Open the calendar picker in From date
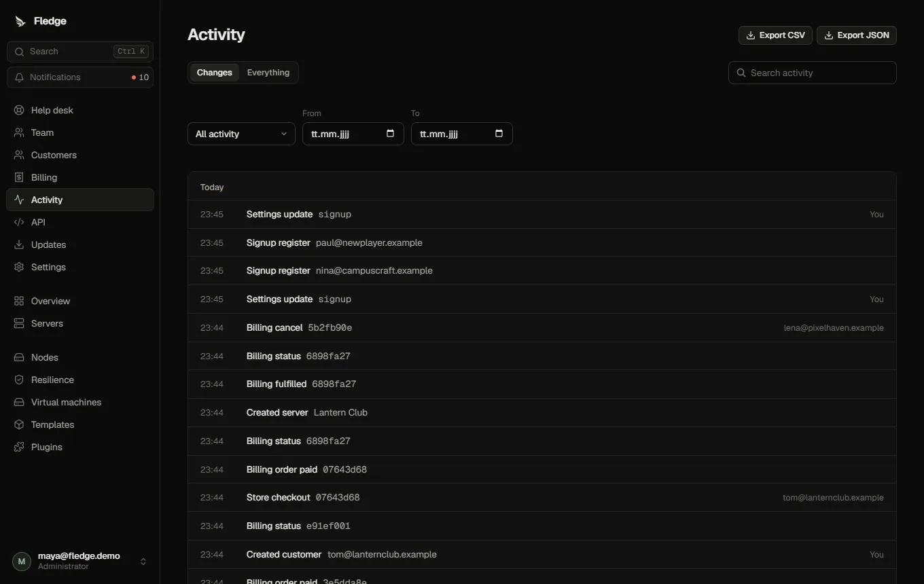Image resolution: width=924 pixels, height=584 pixels. pos(390,133)
